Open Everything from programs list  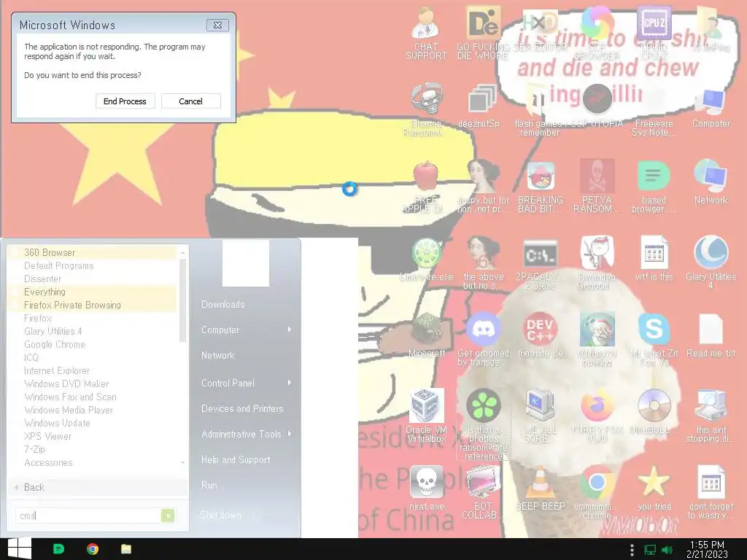click(x=93, y=292)
